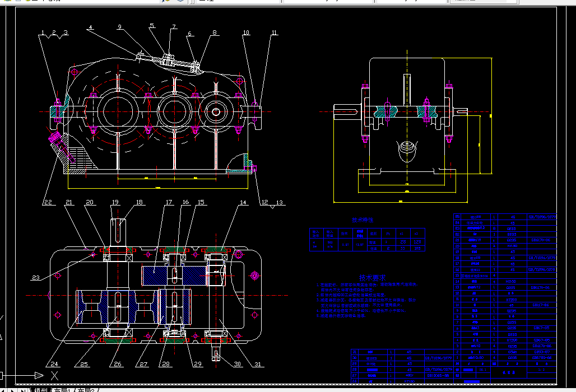The height and width of the screenshot is (392, 576).
Task: Click the previous-tab arrow at bottom left
Action: (4, 390)
